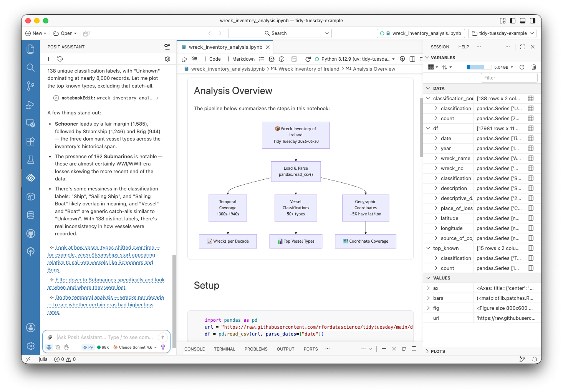This screenshot has height=392, width=563.
Task: Click the variables Filter field
Action: click(x=509, y=78)
